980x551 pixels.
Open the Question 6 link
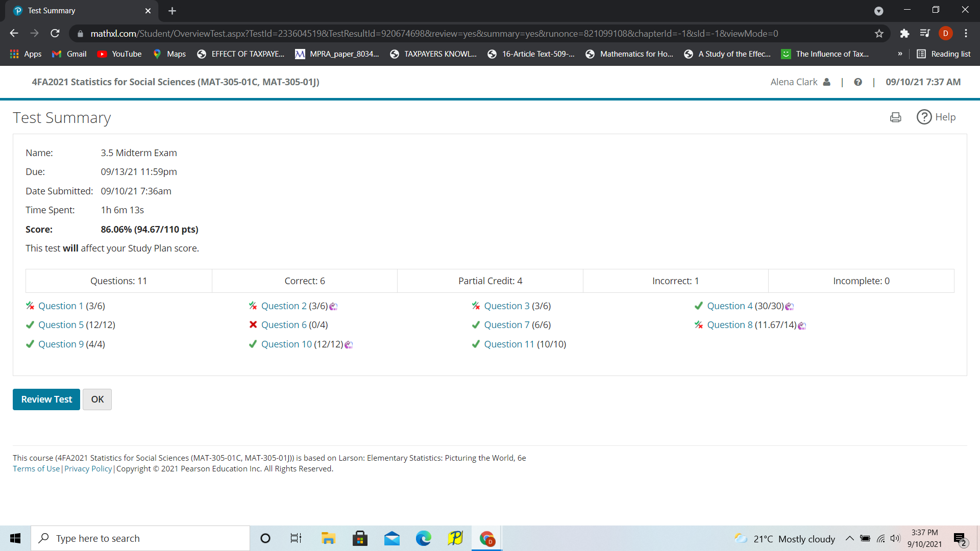(283, 325)
